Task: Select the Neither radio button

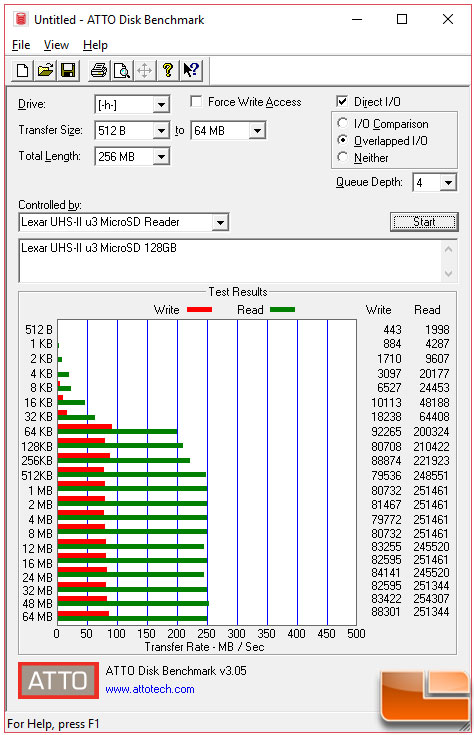Action: coord(343,157)
